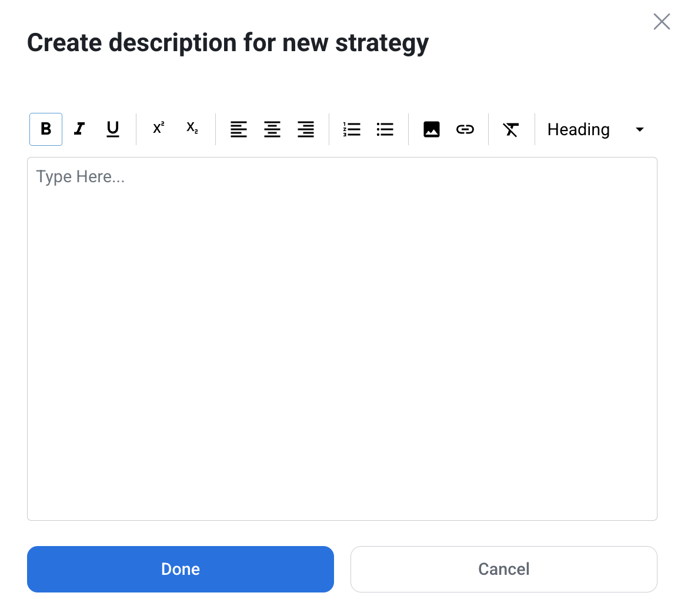This screenshot has width=681, height=616.
Task: Insert a bulleted list
Action: (x=385, y=129)
